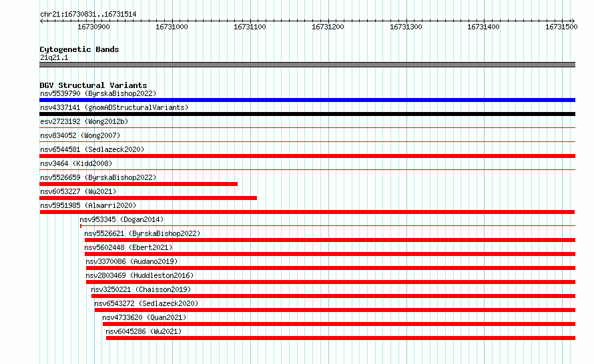Select the red bar under nsv4733620
Screen dimensions: 594x364
tap(339, 324)
